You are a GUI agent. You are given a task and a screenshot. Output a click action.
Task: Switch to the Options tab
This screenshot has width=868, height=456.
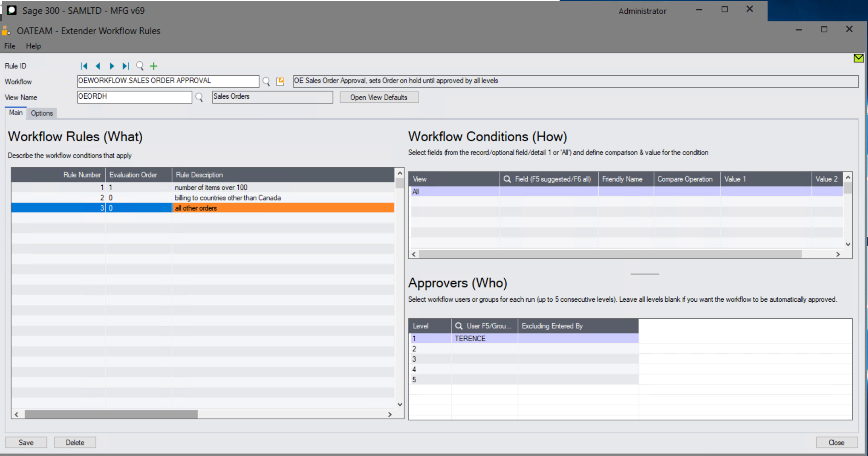[x=42, y=113]
